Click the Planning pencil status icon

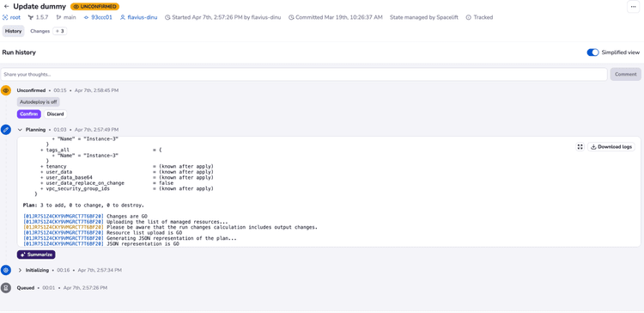[6, 130]
